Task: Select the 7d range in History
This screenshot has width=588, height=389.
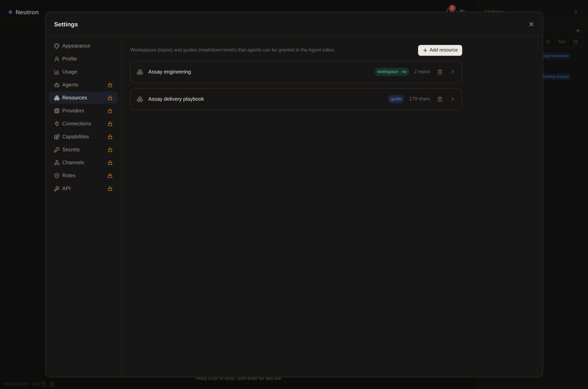Action: 547,42
